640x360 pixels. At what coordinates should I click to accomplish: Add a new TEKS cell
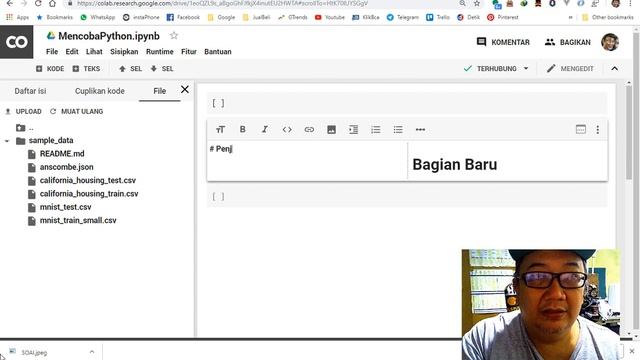86,69
